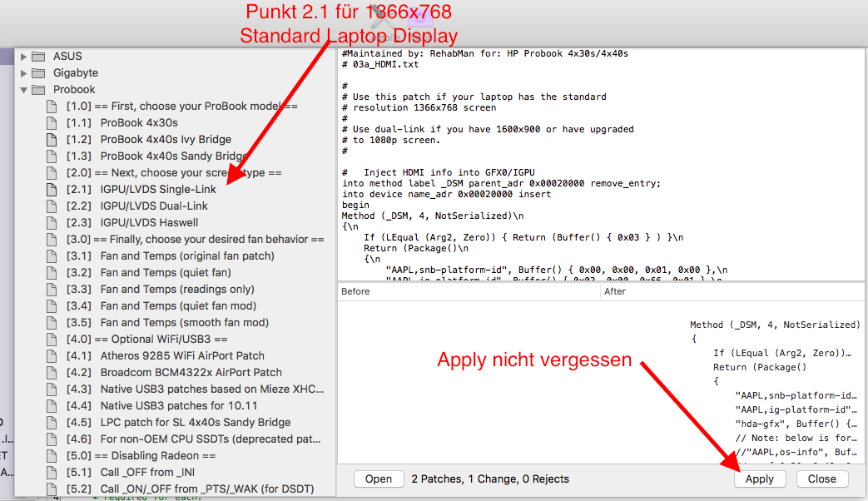The width and height of the screenshot is (868, 501).
Task: Select [4.2] Broadcom BCM4322x AirPort Patch
Action: tap(175, 372)
